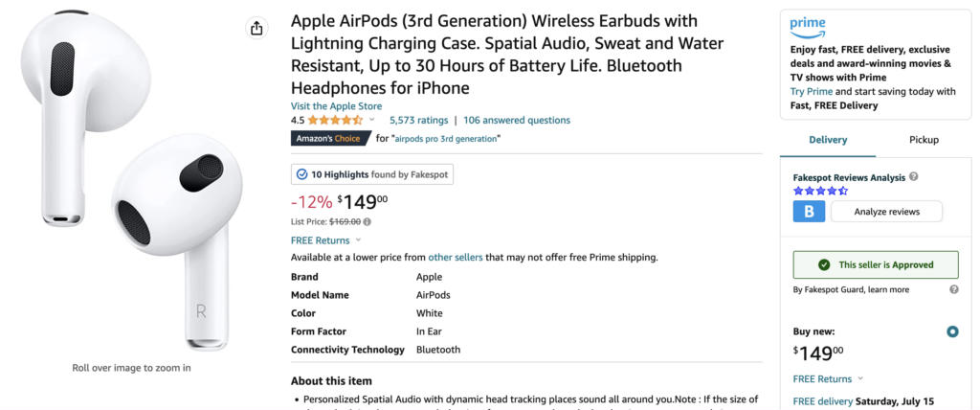Image resolution: width=980 pixels, height=410 pixels.
Task: Open 106 answered questions link
Action: click(517, 120)
